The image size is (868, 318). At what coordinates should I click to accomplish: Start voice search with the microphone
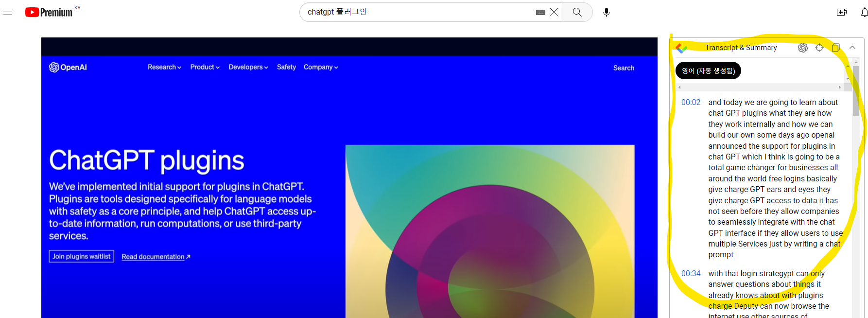coord(606,12)
